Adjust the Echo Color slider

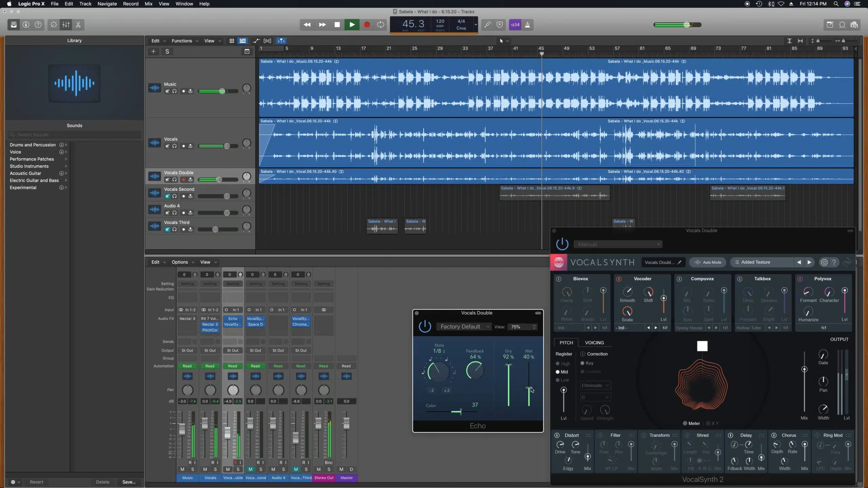[460, 412]
